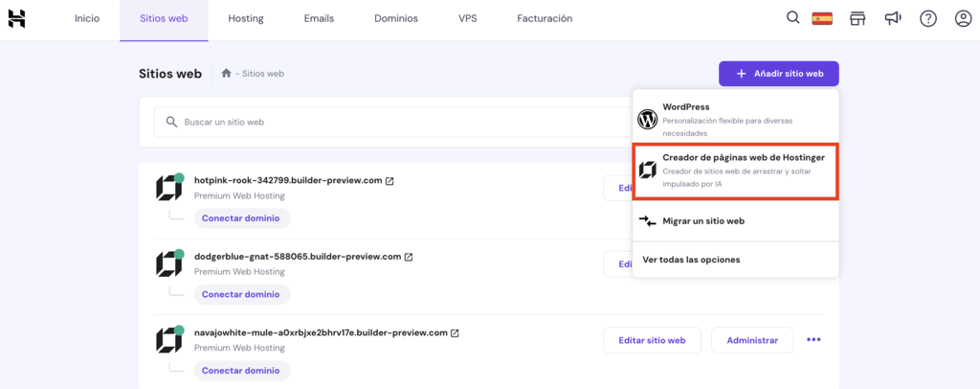Screen dimensions: 980x389
Task: Click the Hostinger logo in top bar
Action: tap(16, 18)
